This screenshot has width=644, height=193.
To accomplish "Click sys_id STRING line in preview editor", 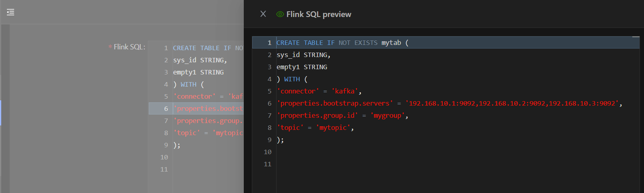I will 303,55.
